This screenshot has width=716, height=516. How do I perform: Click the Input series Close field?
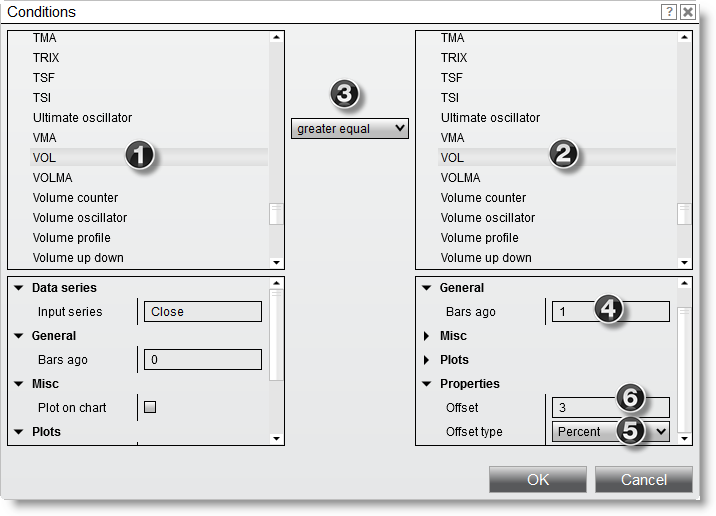pyautogui.click(x=202, y=312)
